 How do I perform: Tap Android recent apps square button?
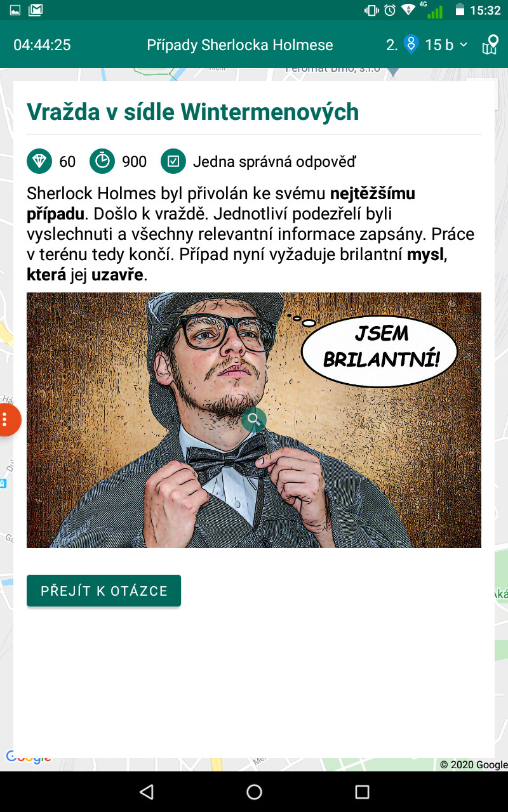[362, 791]
